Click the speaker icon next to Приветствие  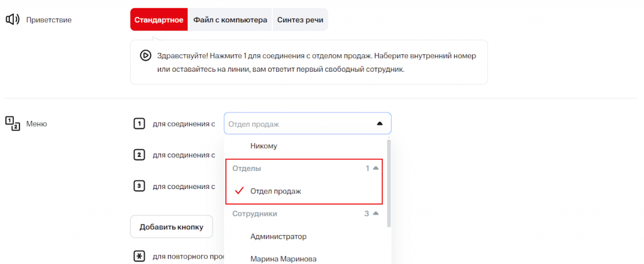pos(13,20)
